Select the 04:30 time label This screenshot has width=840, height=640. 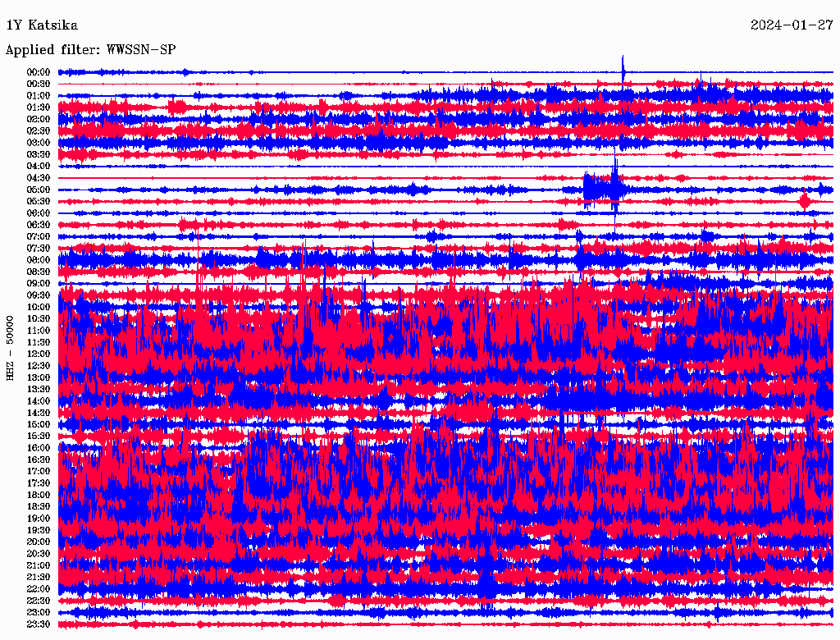39,178
